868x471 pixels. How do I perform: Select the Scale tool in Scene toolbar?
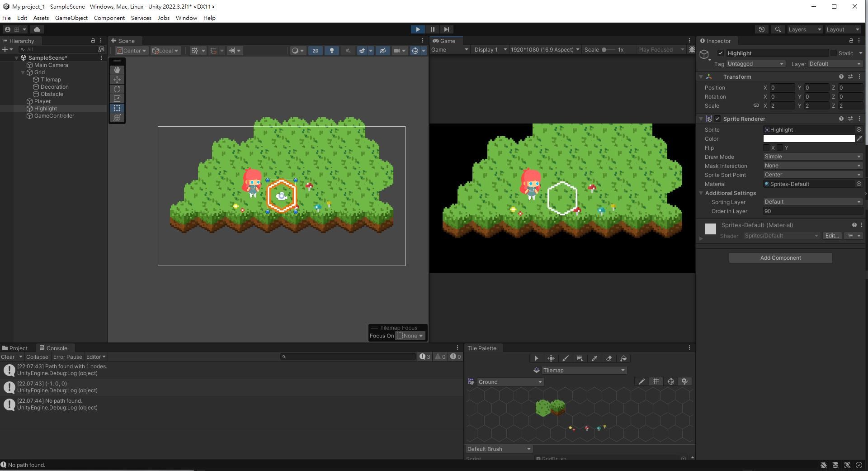tap(117, 99)
